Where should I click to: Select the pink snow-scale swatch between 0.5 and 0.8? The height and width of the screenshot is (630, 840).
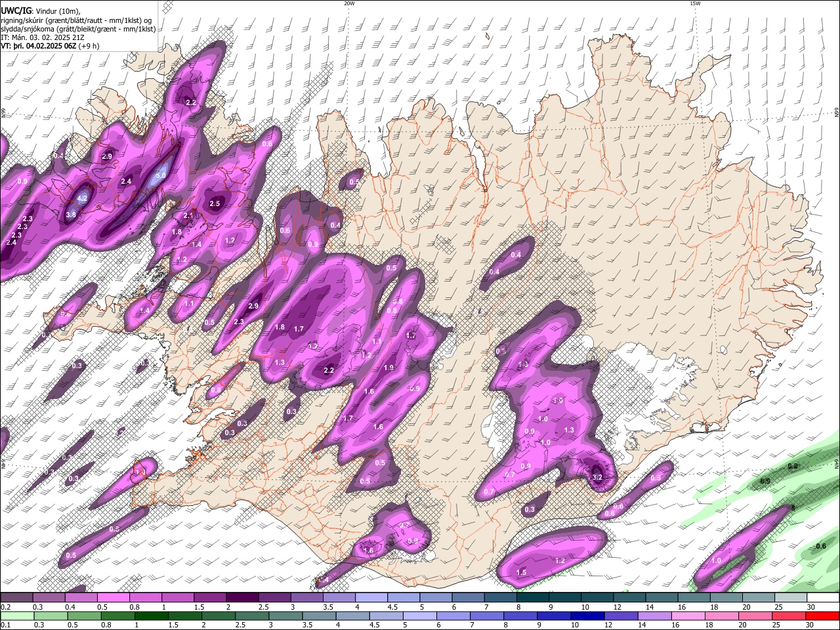pos(113,598)
